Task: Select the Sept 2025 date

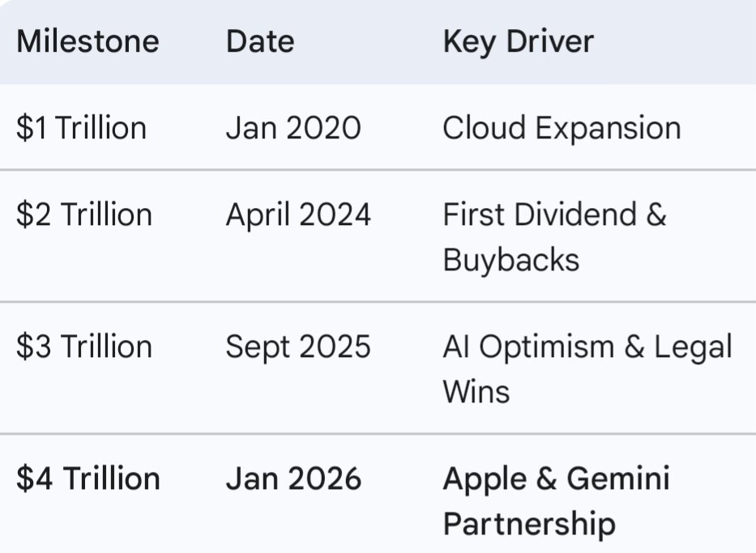Action: (297, 347)
